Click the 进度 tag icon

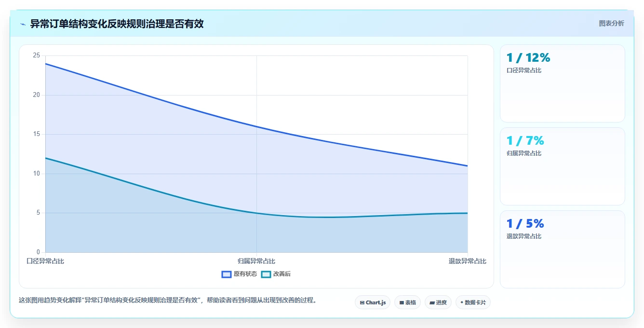[432, 303]
